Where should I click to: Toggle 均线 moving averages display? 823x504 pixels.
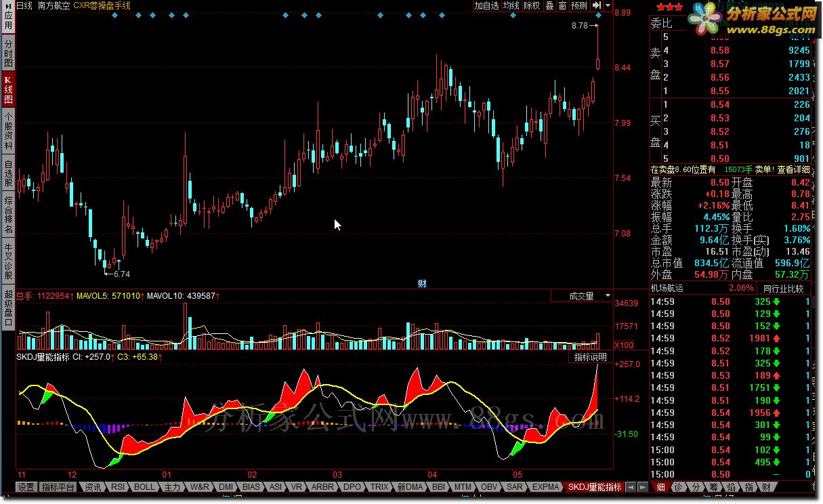point(511,5)
